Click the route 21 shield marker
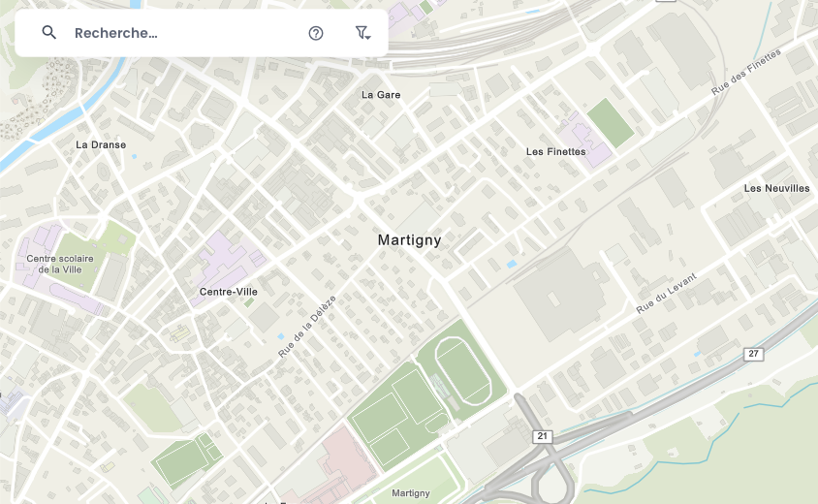 click(x=543, y=436)
